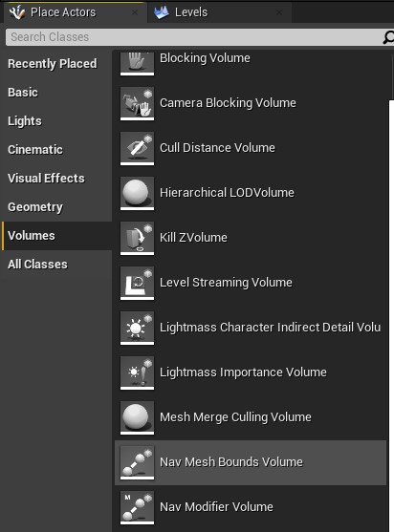Choose the Lightmass Importance Volume icon
This screenshot has width=394, height=532.
137,372
